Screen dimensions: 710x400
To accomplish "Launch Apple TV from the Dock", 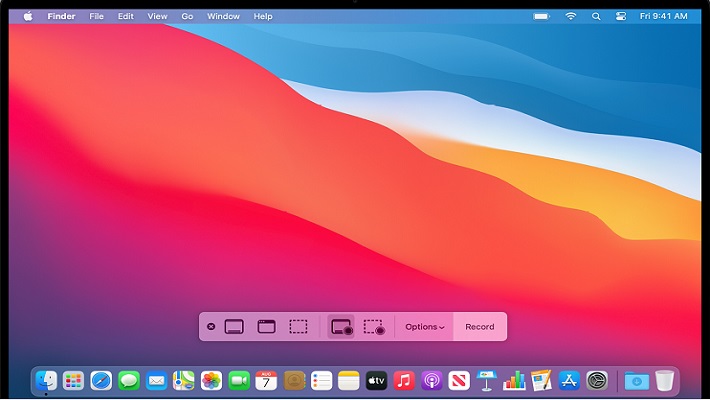I will [x=376, y=381].
